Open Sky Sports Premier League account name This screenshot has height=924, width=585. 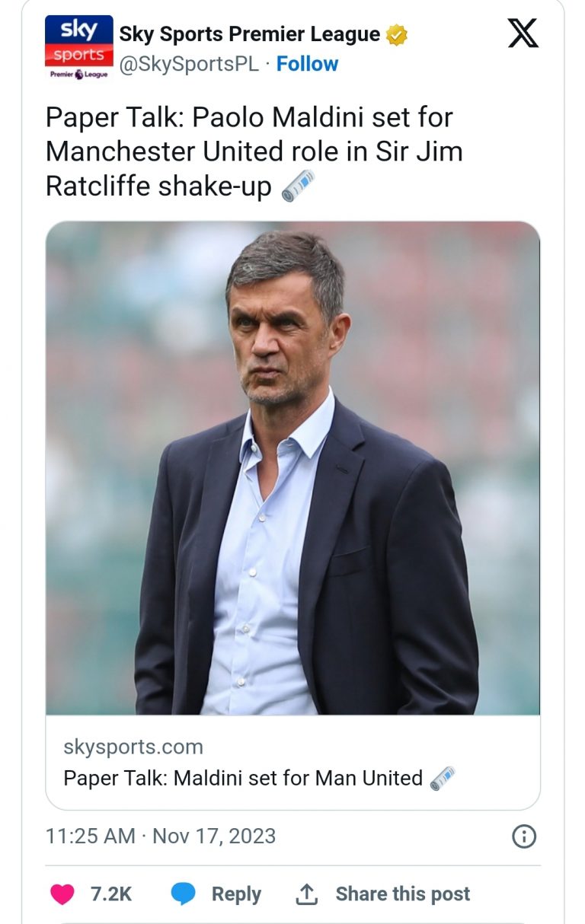pos(249,34)
